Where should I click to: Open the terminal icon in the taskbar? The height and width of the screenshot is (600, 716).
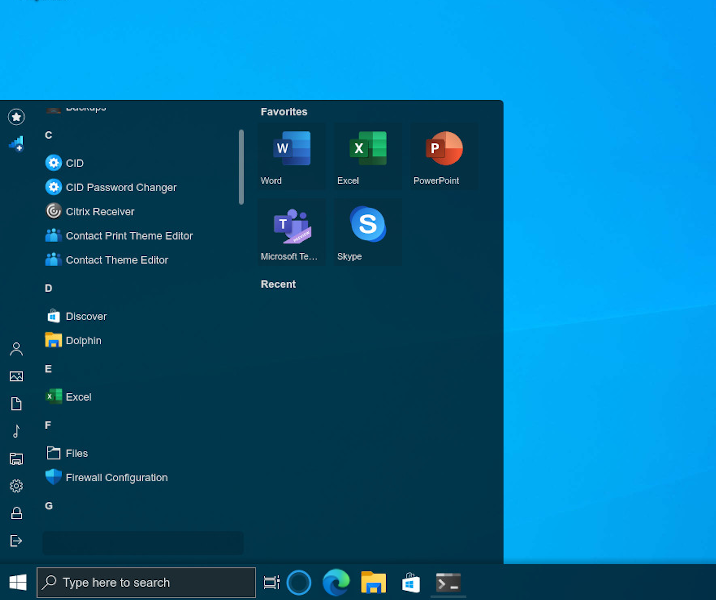(448, 582)
